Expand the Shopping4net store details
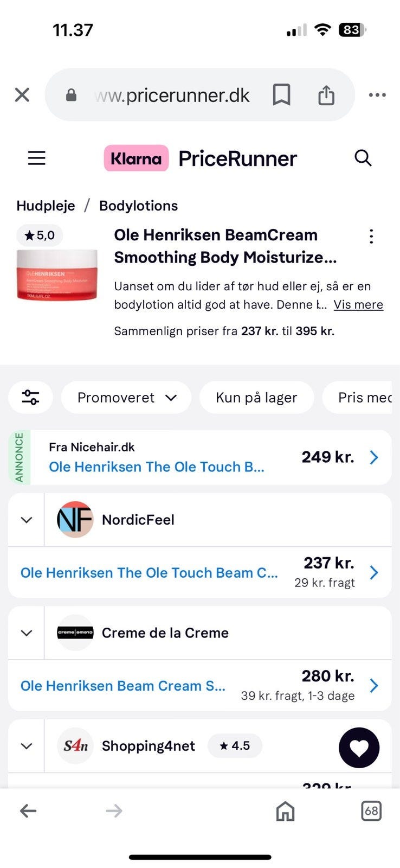The height and width of the screenshot is (868, 400). tap(26, 746)
